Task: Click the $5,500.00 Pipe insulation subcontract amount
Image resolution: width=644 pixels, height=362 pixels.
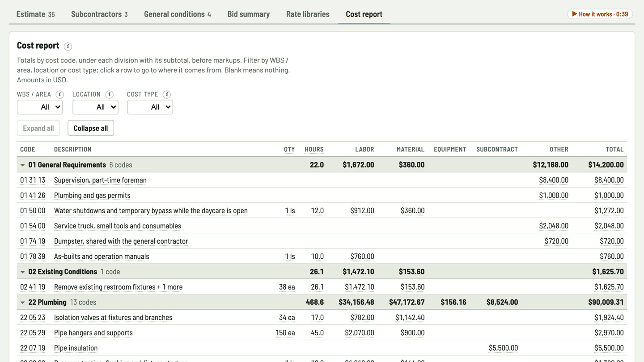Action: pyautogui.click(x=504, y=348)
